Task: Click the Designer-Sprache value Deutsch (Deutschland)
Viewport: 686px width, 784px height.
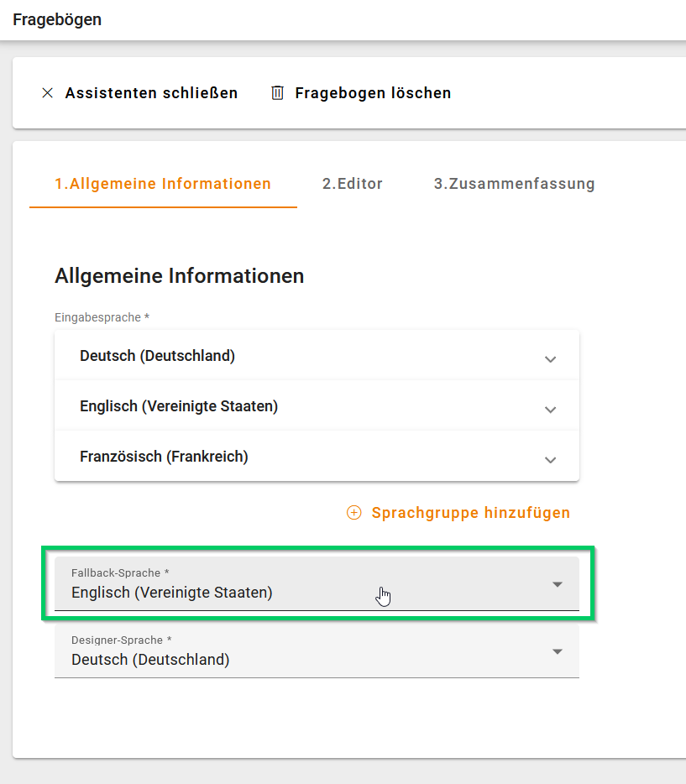Action: [x=150, y=660]
